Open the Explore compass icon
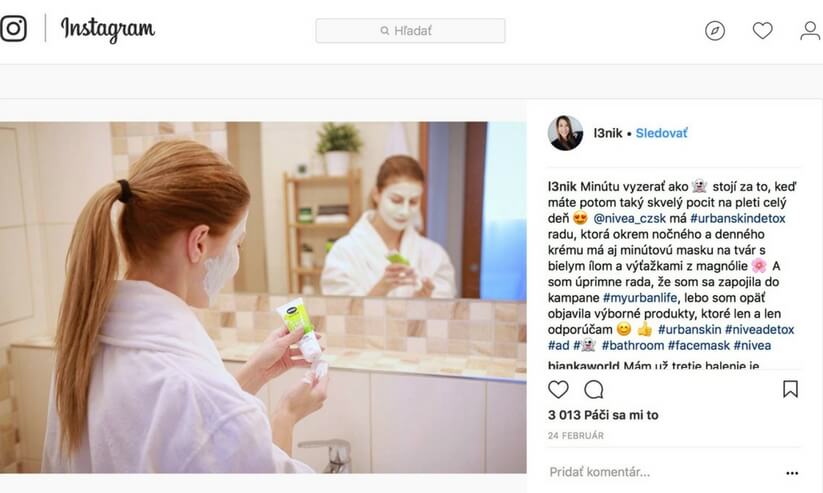Viewport: 823px width, 493px height. (715, 31)
